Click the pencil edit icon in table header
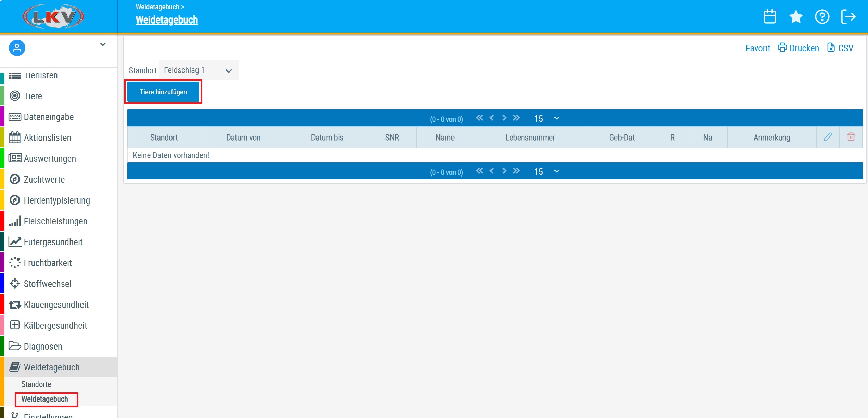This screenshot has width=868, height=418. 828,137
